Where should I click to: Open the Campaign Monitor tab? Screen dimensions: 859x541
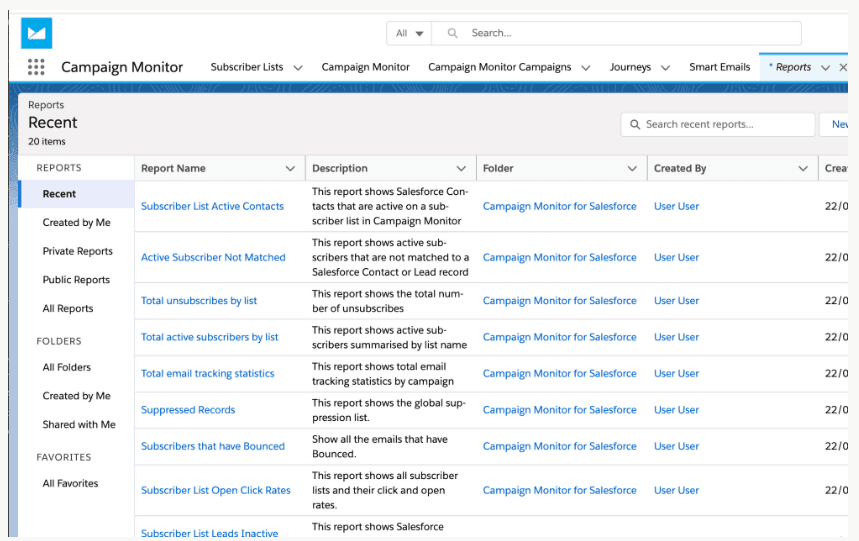[365, 67]
